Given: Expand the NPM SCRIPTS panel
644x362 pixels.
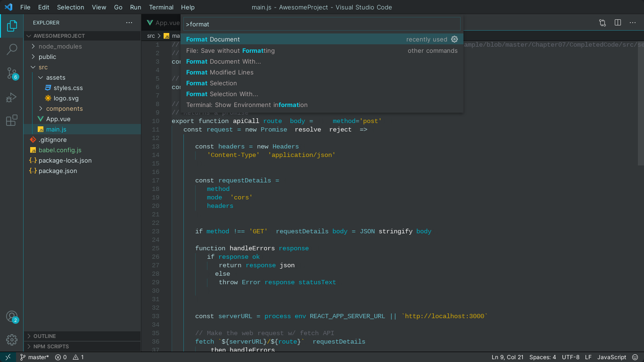Looking at the screenshot, I should click(83, 346).
